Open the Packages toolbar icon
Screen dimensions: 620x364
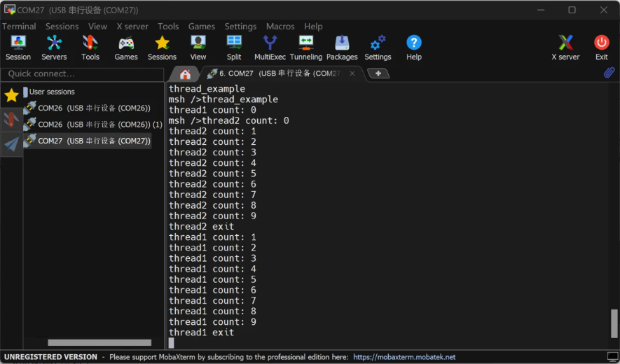tap(342, 48)
